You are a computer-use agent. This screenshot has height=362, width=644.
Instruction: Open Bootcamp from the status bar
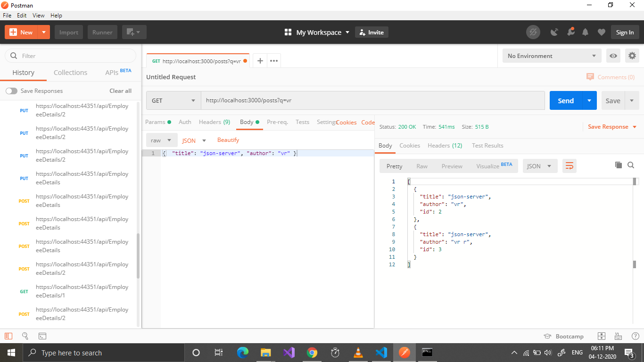tap(563, 336)
